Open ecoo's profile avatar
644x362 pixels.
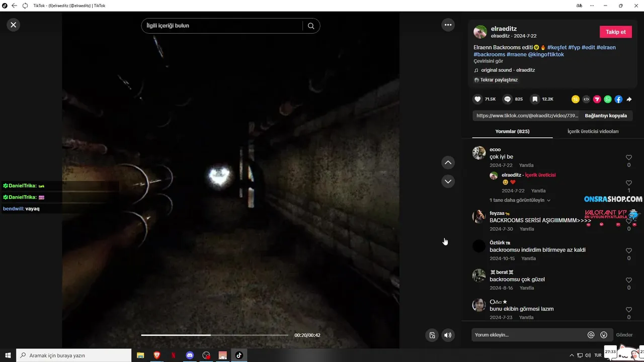pyautogui.click(x=479, y=153)
